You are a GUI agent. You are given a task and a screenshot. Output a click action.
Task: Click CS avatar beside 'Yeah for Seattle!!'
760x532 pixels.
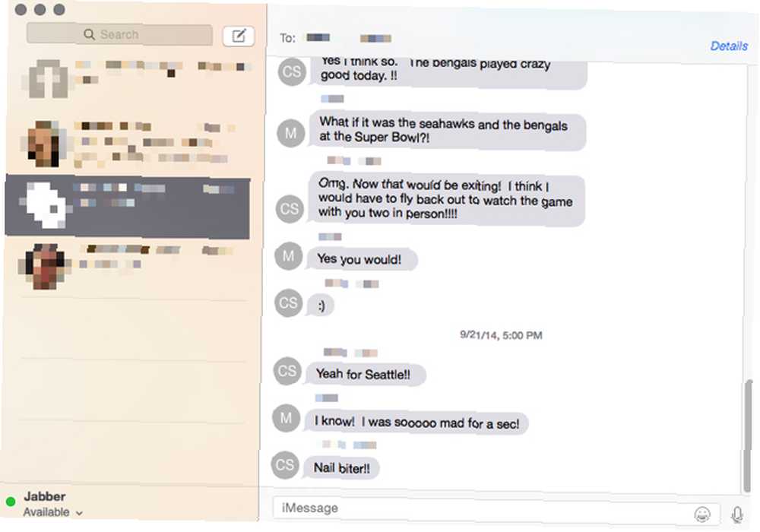[287, 371]
